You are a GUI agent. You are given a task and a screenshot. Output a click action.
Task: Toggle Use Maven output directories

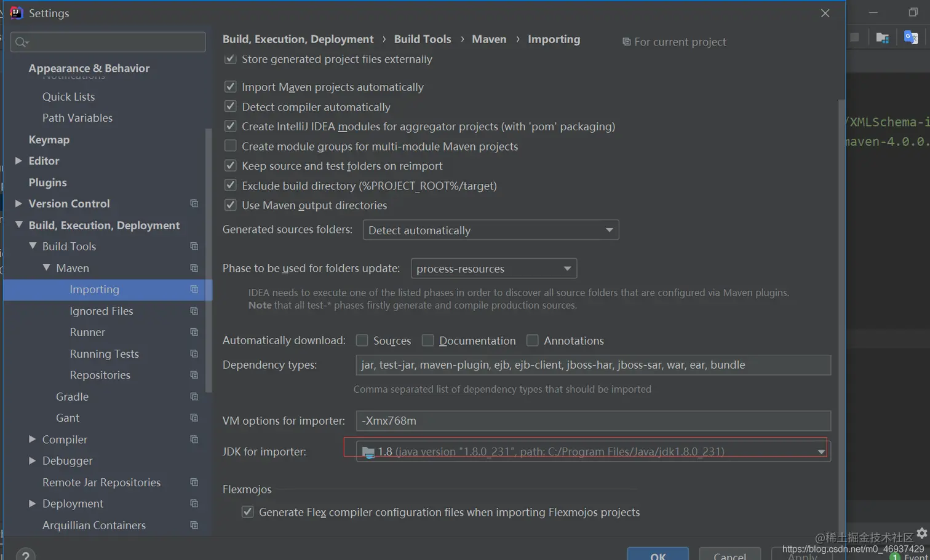click(x=230, y=205)
